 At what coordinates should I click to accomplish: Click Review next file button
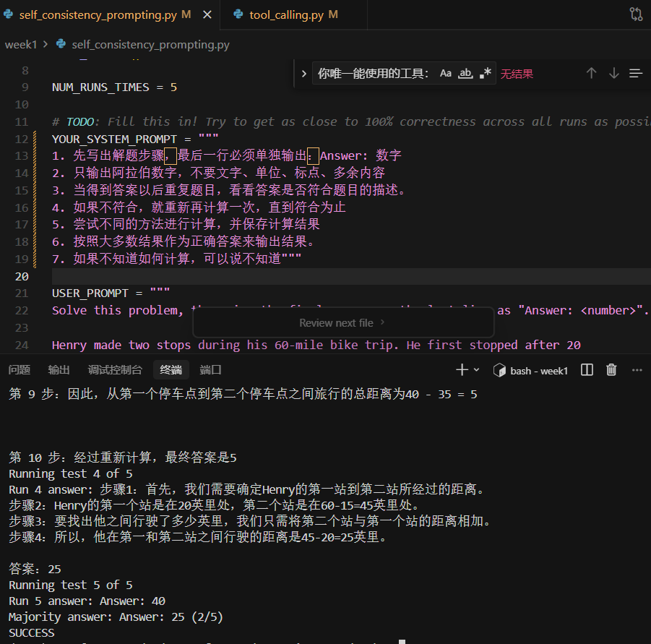tap(342, 322)
